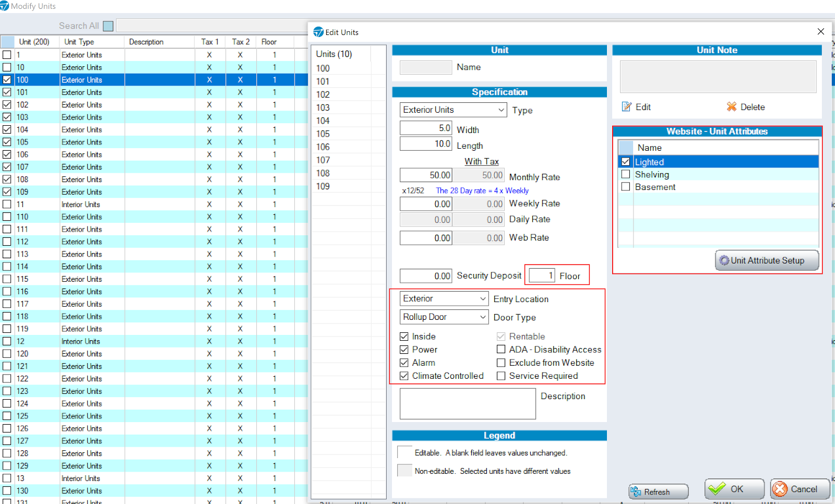Click the Name header in attributes list
This screenshot has height=504, width=835.
click(x=649, y=148)
